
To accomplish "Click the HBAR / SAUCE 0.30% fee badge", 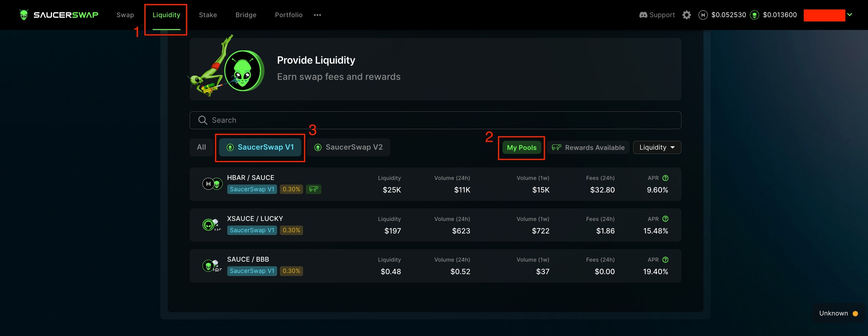I will [291, 189].
